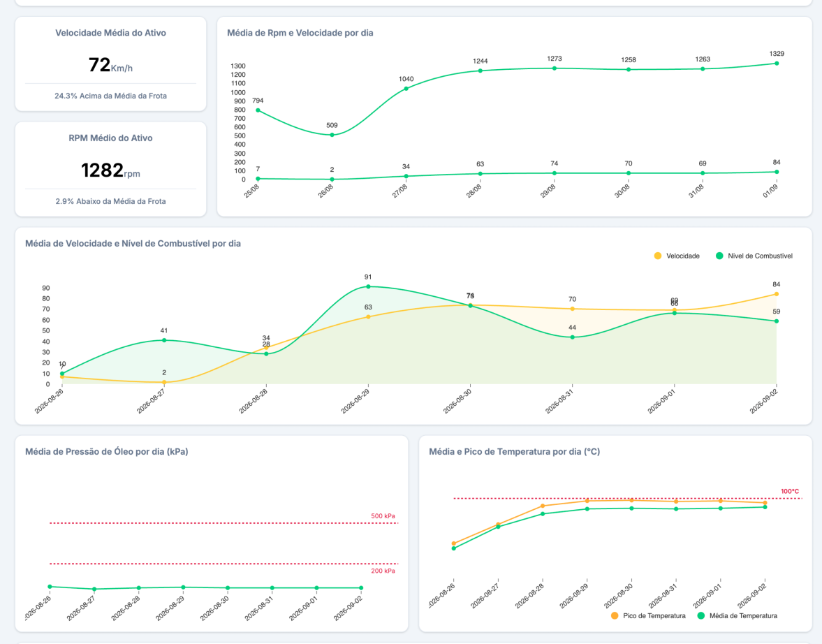Click 2026-08-26 oil pressure data point
Image resolution: width=822 pixels, height=644 pixels.
click(x=50, y=586)
